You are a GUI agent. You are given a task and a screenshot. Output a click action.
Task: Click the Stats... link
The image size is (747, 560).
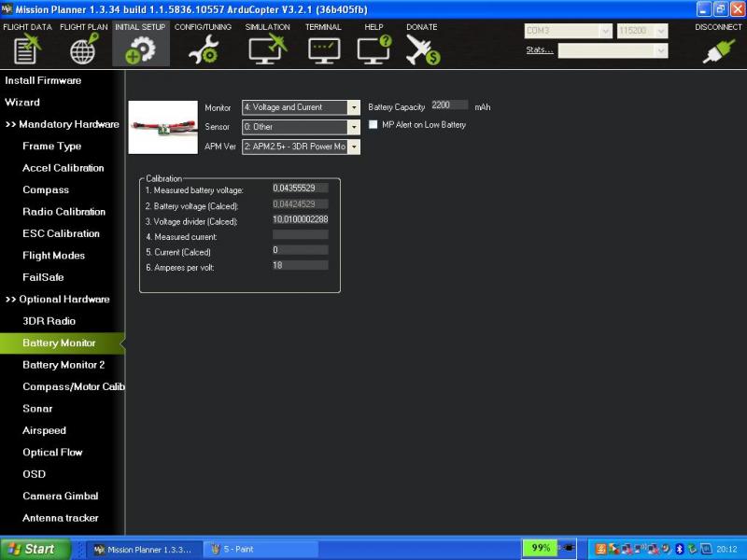[539, 50]
